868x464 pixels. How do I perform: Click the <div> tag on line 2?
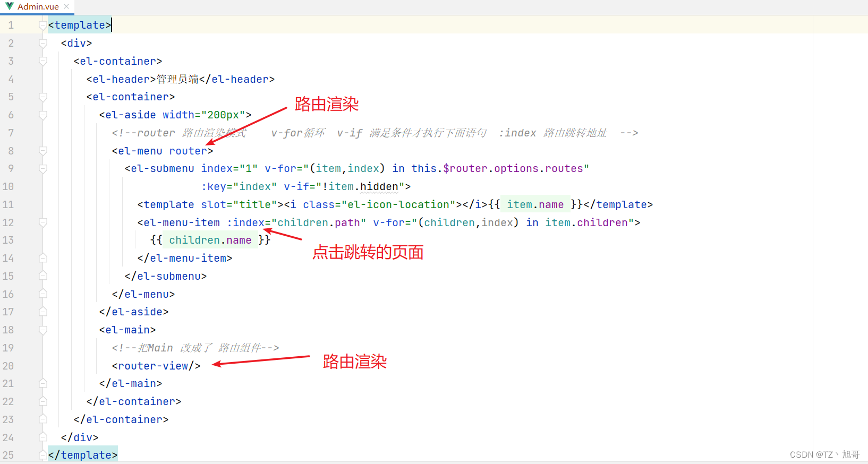76,43
